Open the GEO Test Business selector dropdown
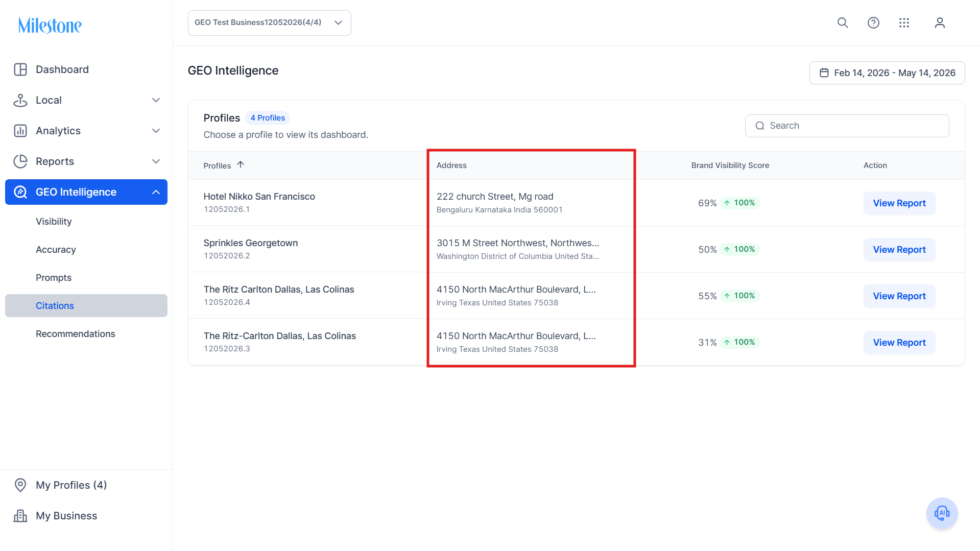Image resolution: width=980 pixels, height=551 pixels. coord(269,23)
